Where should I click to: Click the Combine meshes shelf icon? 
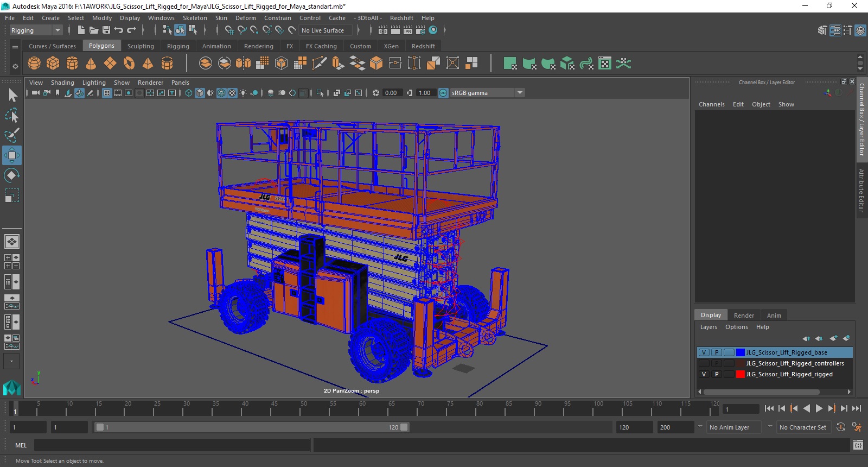click(x=206, y=64)
